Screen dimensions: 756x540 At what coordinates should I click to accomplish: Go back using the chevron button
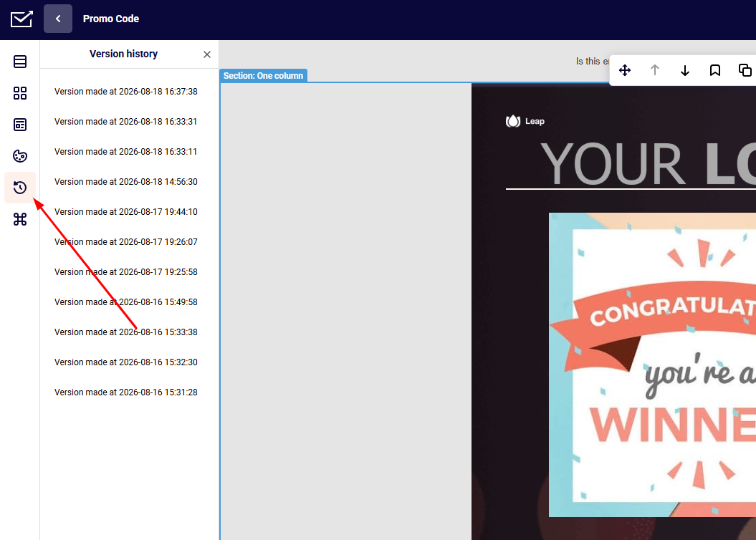(58, 19)
